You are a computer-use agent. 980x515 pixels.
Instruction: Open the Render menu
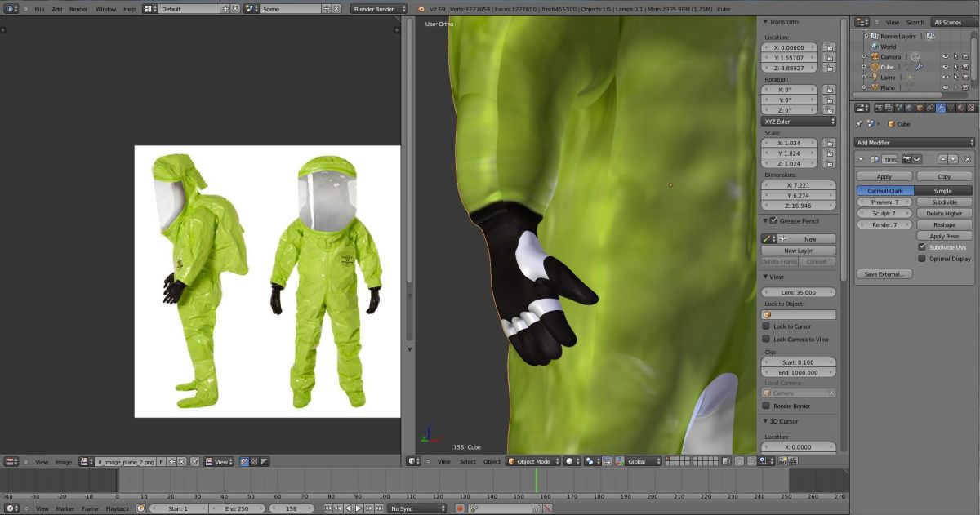[78, 8]
